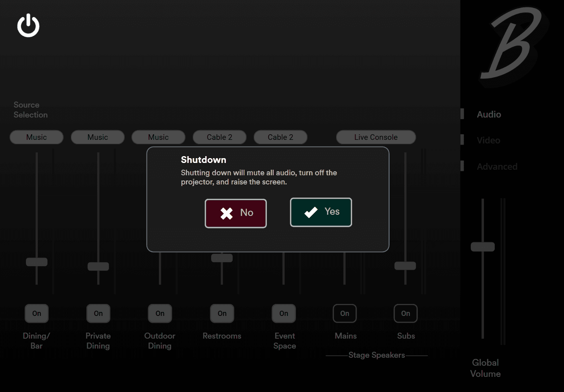The image size is (564, 392).
Task: Click the power shutdown icon
Action: tap(28, 25)
